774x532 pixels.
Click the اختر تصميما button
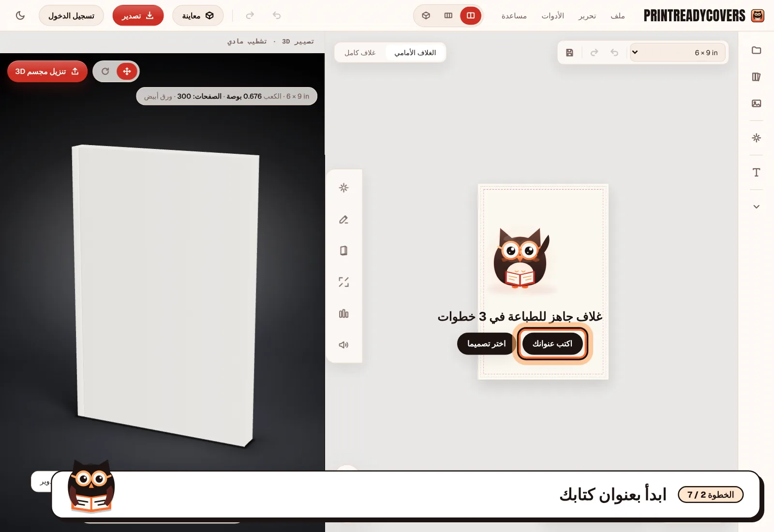tap(486, 343)
